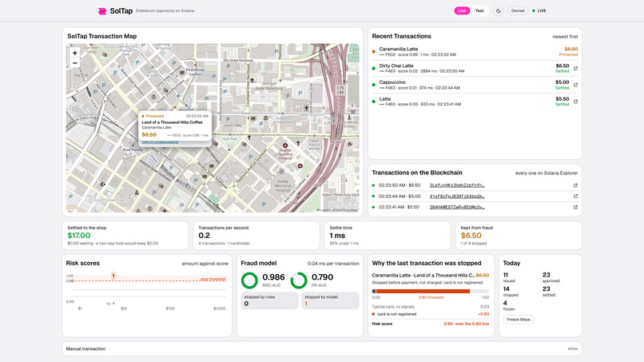
Task: Click Land of a Thousand Hills Coffee popup title
Action: [172, 122]
